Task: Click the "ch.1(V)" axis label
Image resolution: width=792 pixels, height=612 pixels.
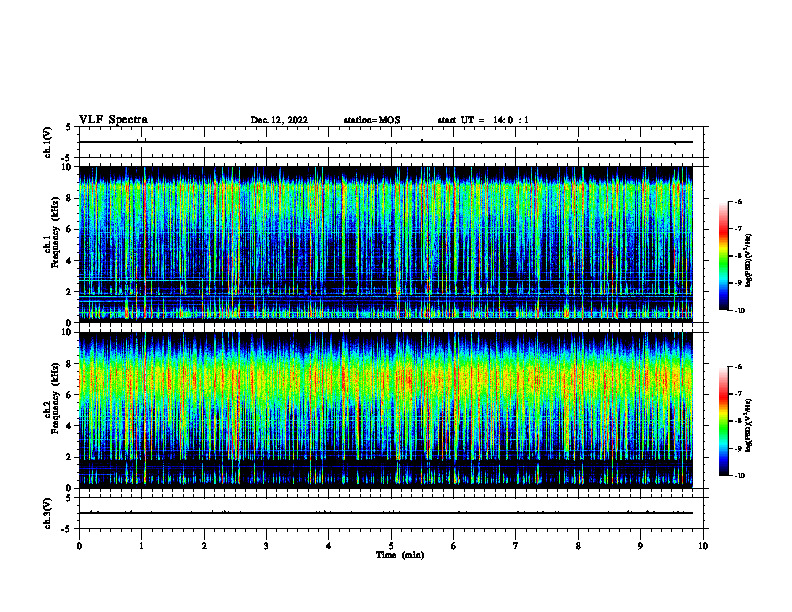Action: tap(48, 142)
